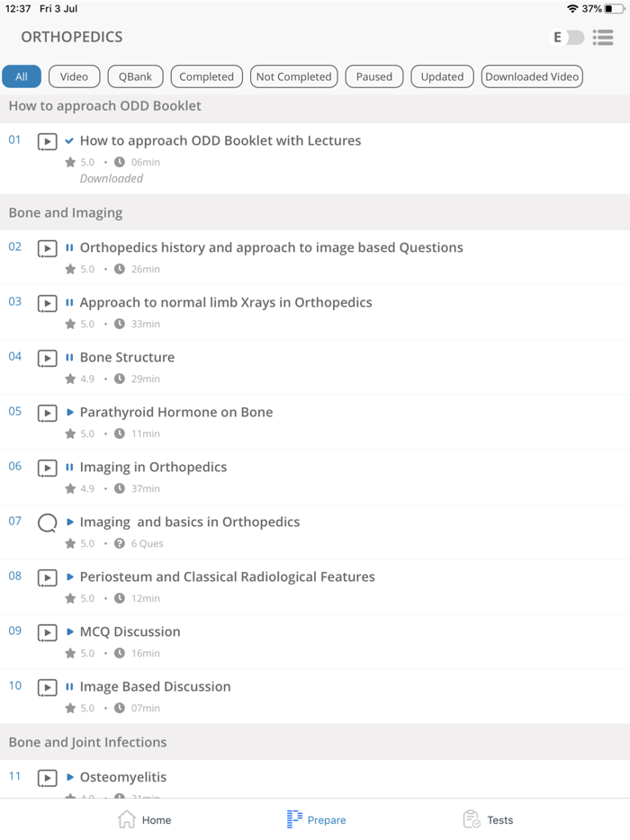Viewport: 630px width, 840px height.
Task: Show Downloaded Video filter
Action: tap(532, 76)
